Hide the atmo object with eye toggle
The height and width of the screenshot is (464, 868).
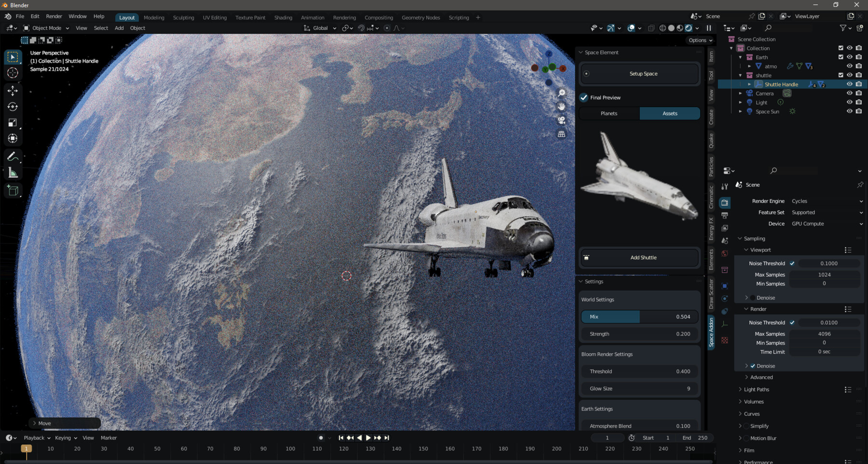[x=850, y=66]
